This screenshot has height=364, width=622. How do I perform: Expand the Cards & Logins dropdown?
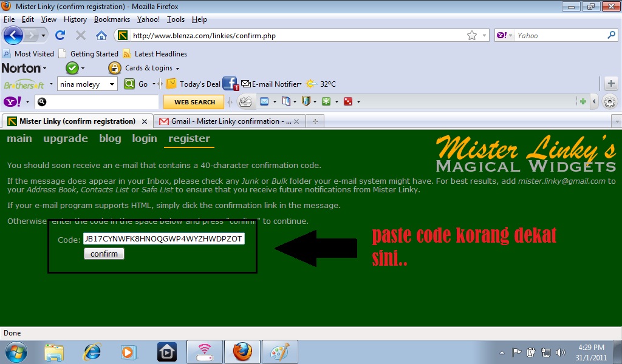click(x=177, y=69)
